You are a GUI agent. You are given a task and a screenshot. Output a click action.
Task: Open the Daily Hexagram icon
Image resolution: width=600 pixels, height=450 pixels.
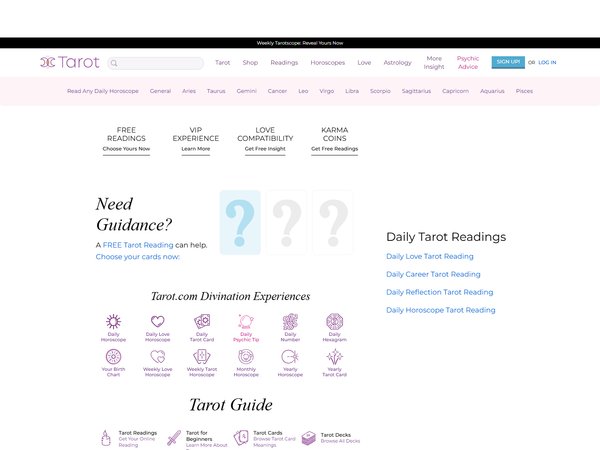[334, 321]
